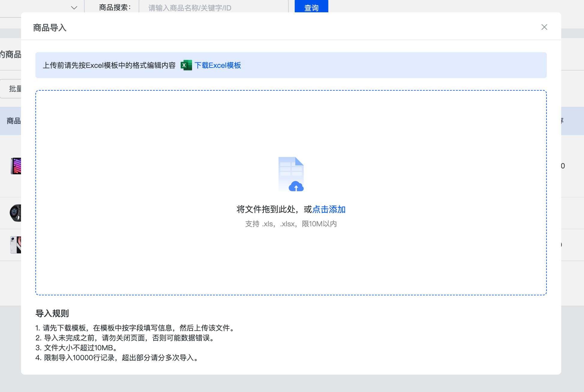This screenshot has width=584, height=392.
Task: Click the blue template instruction banner text
Action: pyautogui.click(x=109, y=65)
